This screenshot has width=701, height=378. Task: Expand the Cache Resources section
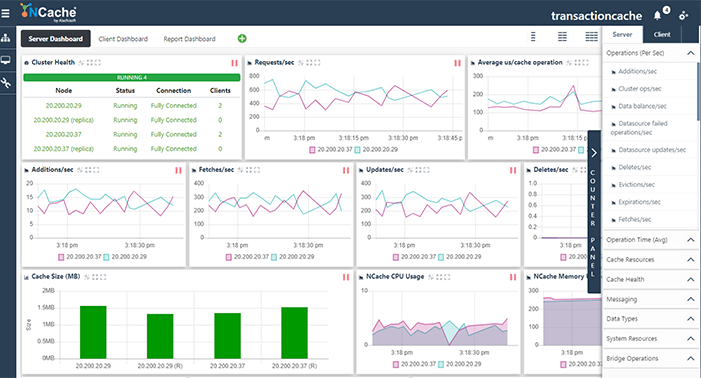pyautogui.click(x=690, y=260)
